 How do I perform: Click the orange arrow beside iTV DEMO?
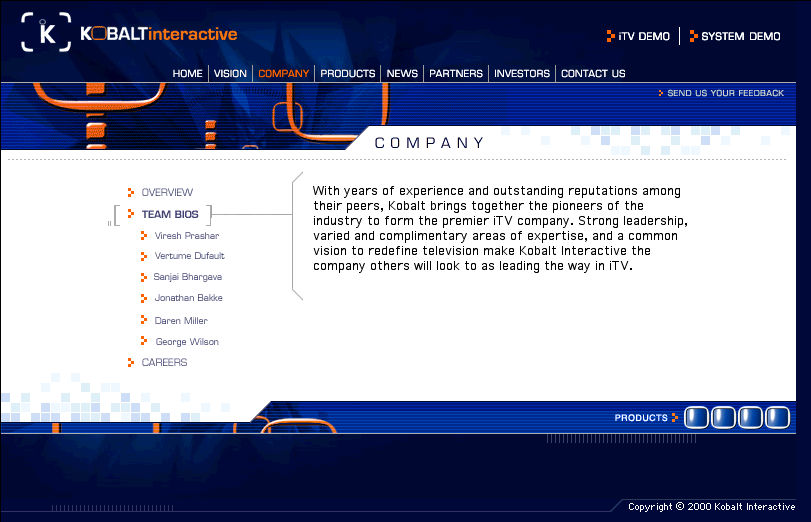click(611, 36)
